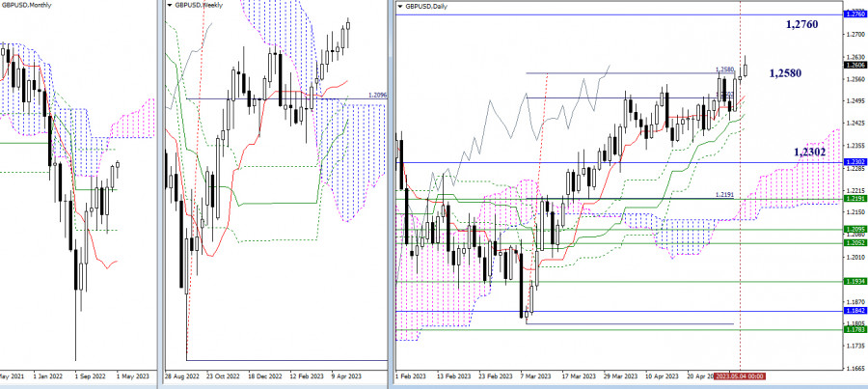Click the 23 Oct 2022 date on Weekly axis
Screen dimensions: 868x389
point(224,375)
